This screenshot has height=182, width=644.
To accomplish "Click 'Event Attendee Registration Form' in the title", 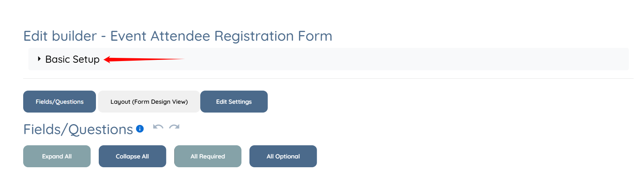I will click(x=221, y=36).
